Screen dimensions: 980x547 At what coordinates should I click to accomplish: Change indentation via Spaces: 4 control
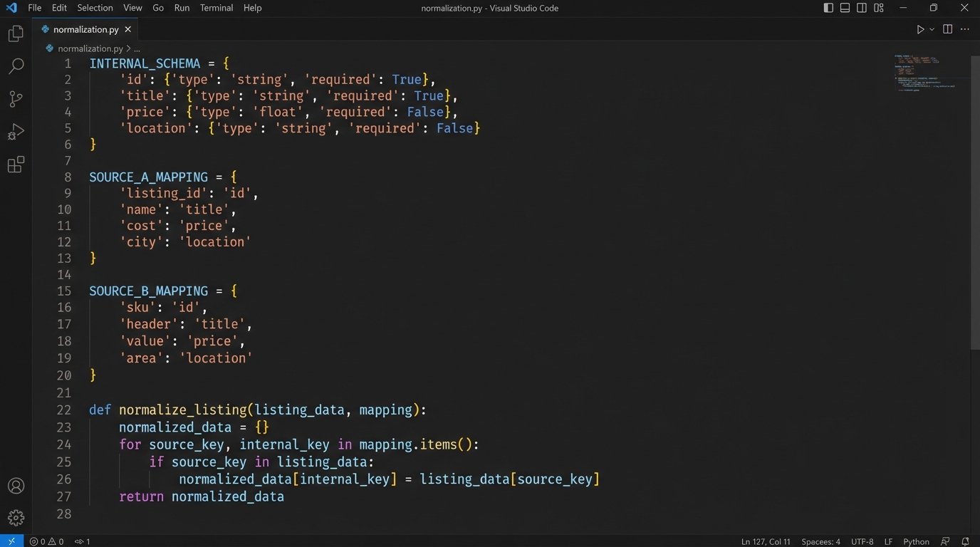point(820,541)
